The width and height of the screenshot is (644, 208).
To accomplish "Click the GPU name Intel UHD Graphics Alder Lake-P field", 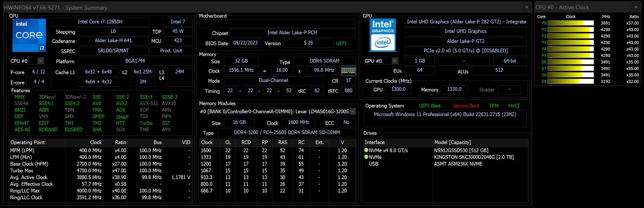I will point(466,22).
